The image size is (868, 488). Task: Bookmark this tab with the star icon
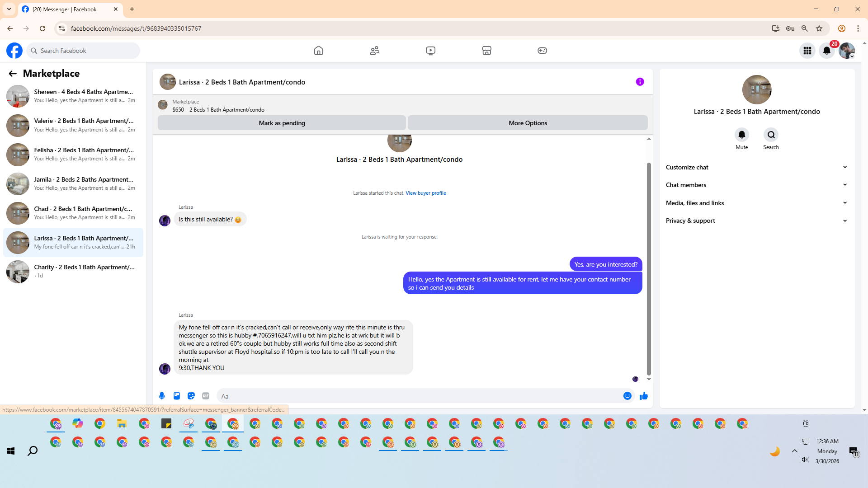point(819,28)
